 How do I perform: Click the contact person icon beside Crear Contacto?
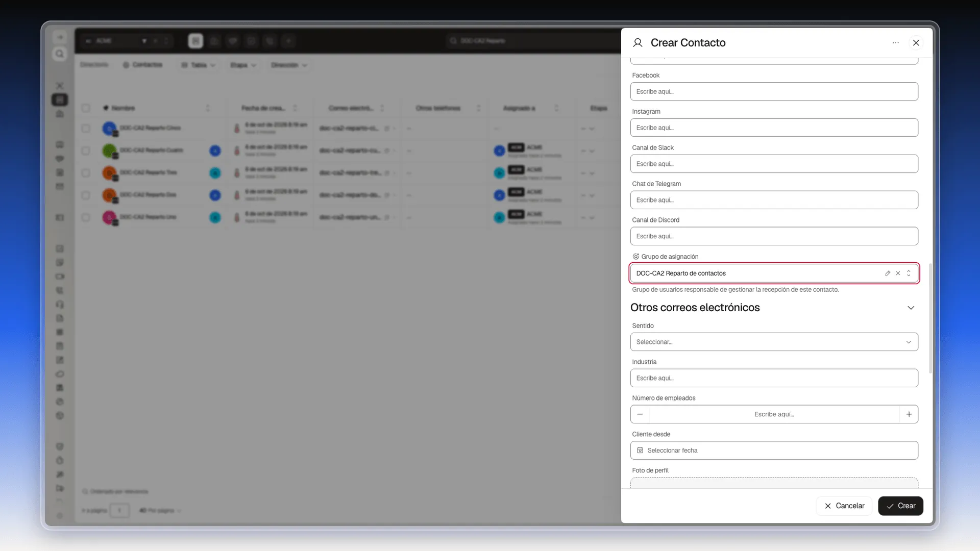(x=638, y=43)
